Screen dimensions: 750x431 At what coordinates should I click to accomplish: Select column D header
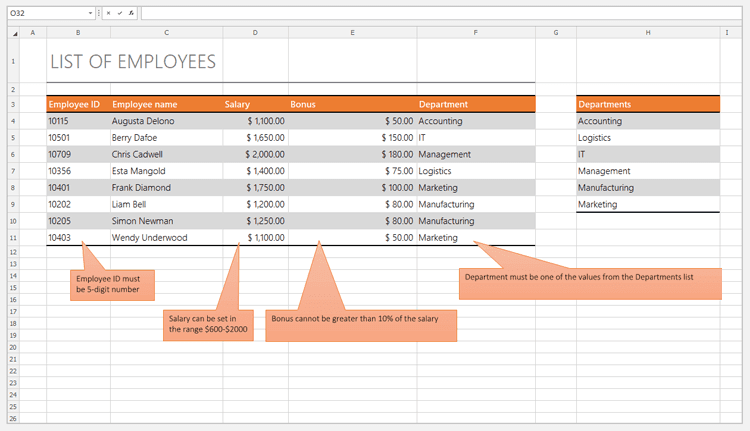(x=255, y=33)
